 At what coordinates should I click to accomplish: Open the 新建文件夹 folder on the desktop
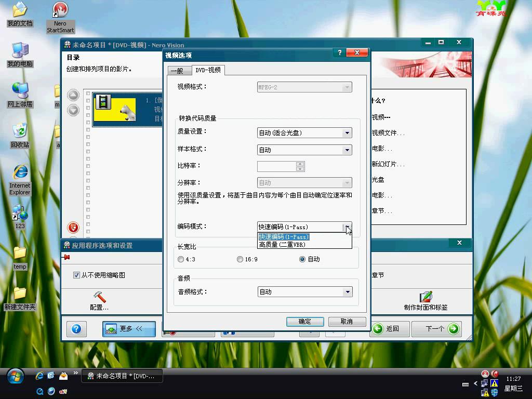(x=20, y=299)
